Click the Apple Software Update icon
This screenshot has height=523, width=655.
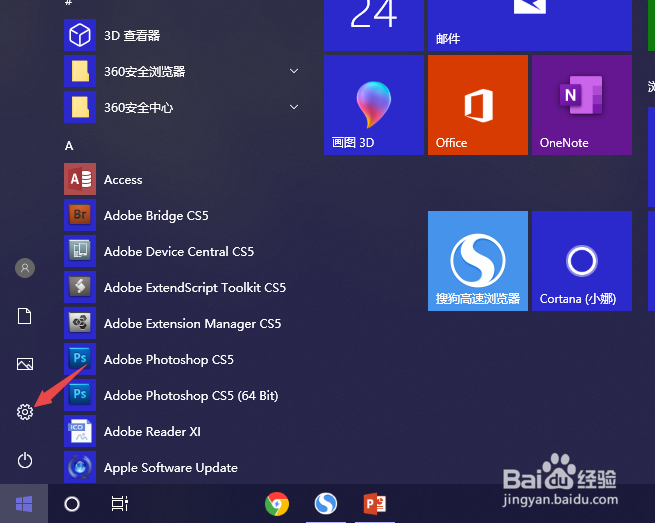click(x=80, y=467)
